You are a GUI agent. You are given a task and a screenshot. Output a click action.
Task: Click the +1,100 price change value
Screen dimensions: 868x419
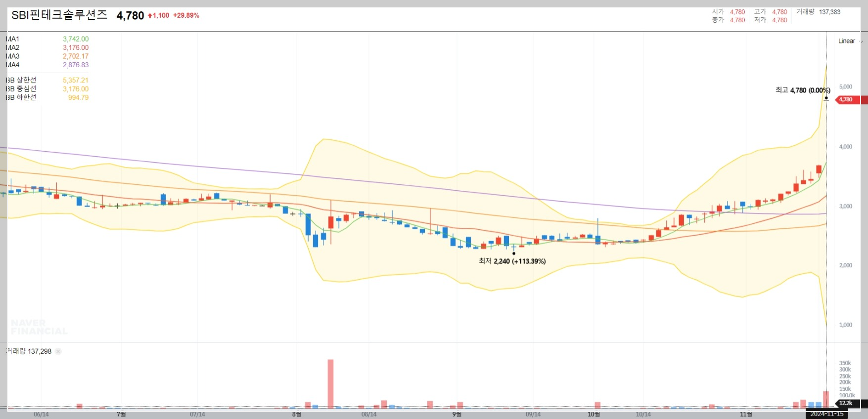(x=158, y=15)
